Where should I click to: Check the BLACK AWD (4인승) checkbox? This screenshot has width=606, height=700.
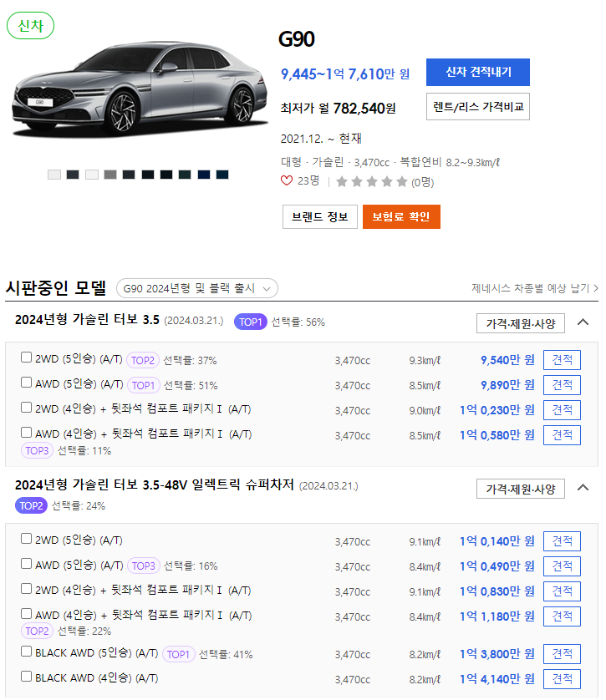coord(27,677)
